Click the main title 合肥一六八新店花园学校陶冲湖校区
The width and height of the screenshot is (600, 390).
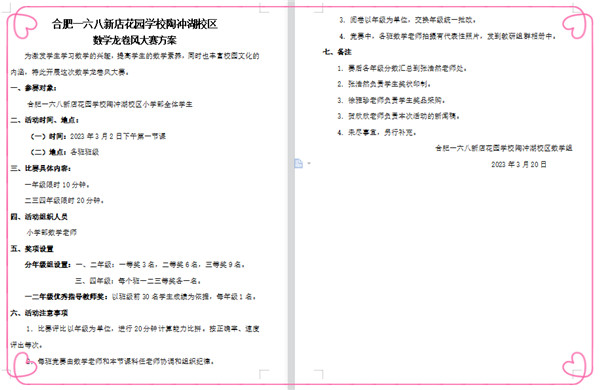[x=135, y=24]
